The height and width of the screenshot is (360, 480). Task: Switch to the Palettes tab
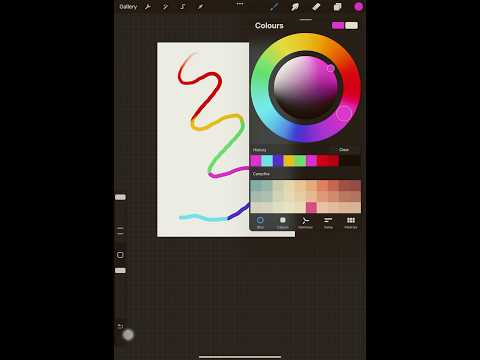point(351,222)
